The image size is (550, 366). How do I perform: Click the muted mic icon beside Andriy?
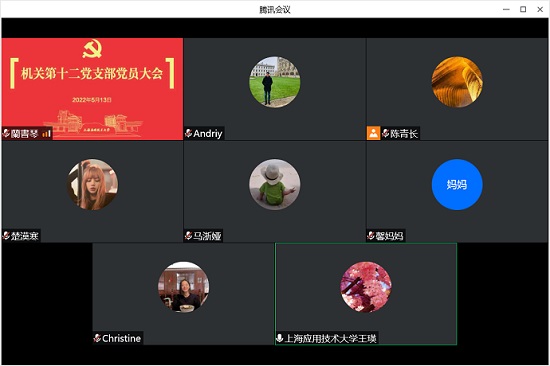(188, 133)
